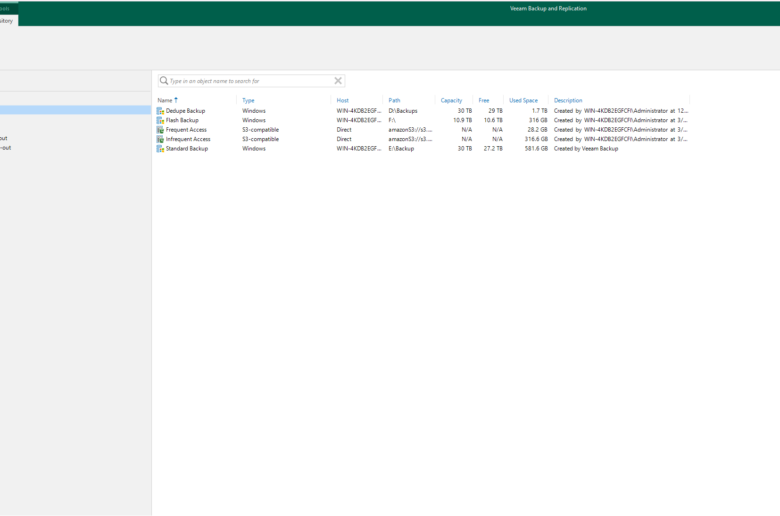The image size is (780, 516).
Task: Click the 10.6 TB free space value
Action: point(493,120)
